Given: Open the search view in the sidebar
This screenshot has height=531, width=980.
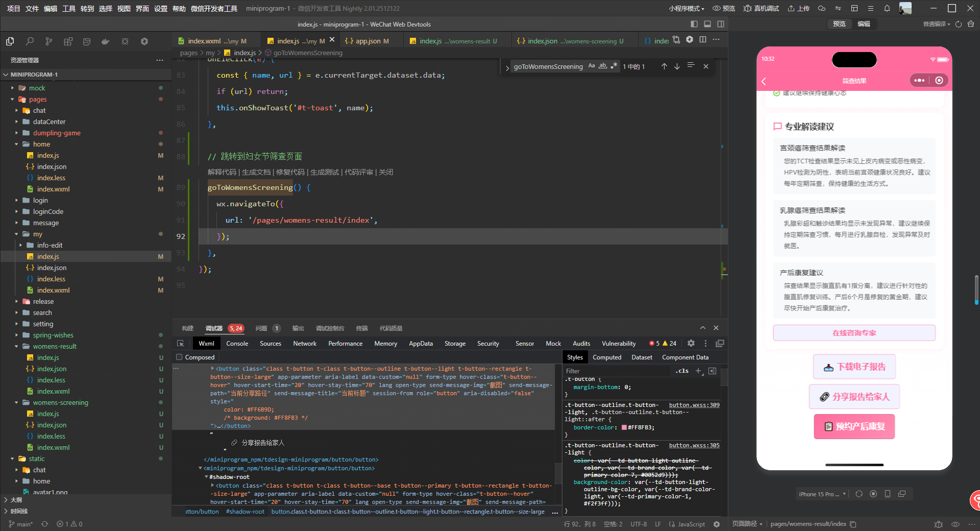Looking at the screenshot, I should point(30,41).
